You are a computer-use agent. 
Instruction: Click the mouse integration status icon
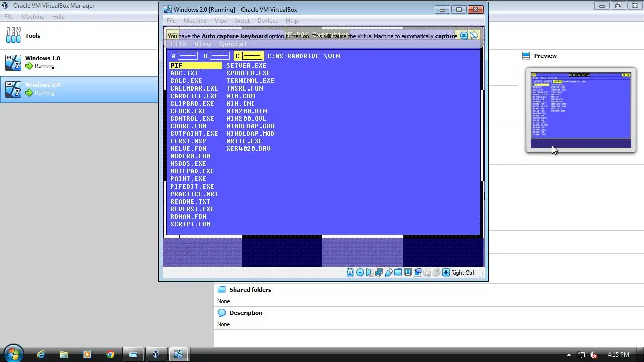tap(436, 273)
